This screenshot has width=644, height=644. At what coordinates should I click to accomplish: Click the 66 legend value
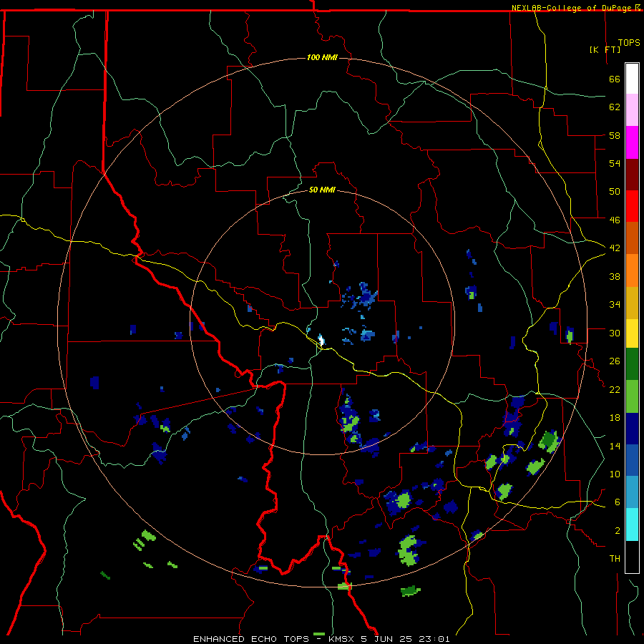(x=615, y=79)
